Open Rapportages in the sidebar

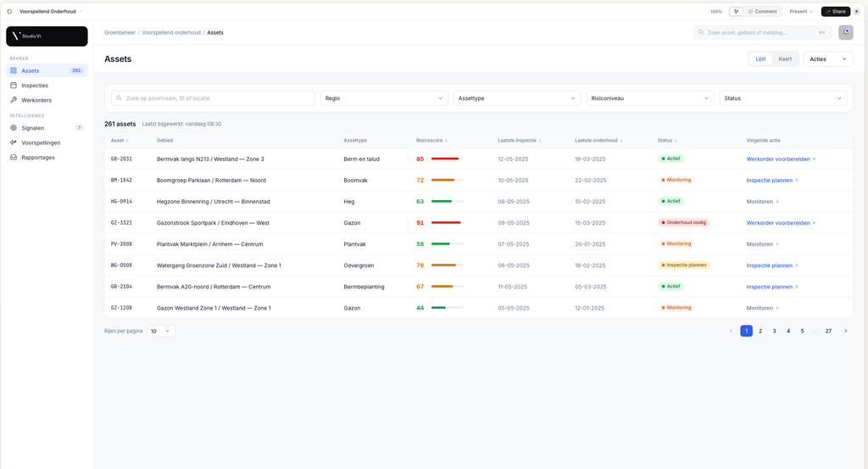47,157
